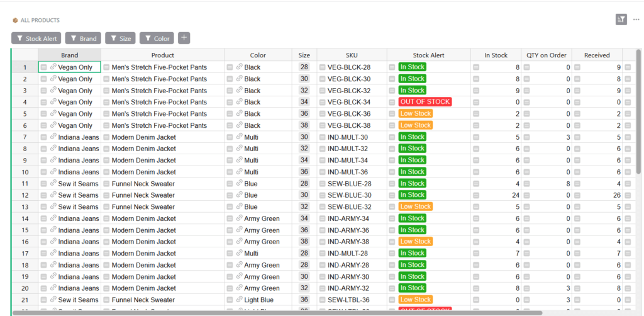644x316 pixels.
Task: Select the Stock Alert column header
Action: [429, 55]
